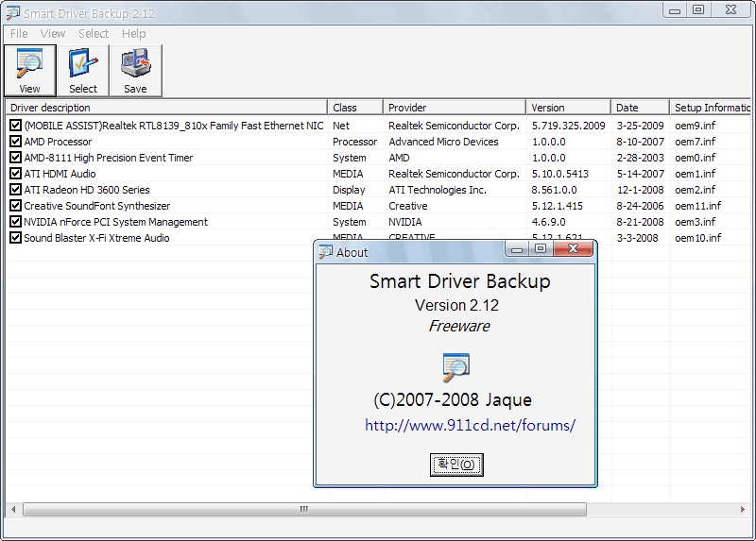
Task: Toggle AMD-8111 High Precision Event Timer checkbox
Action: tap(15, 158)
